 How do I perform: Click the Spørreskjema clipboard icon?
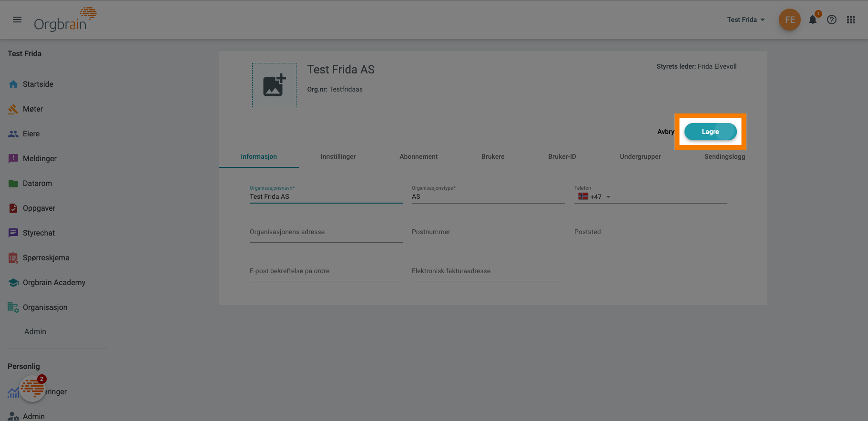click(x=13, y=258)
